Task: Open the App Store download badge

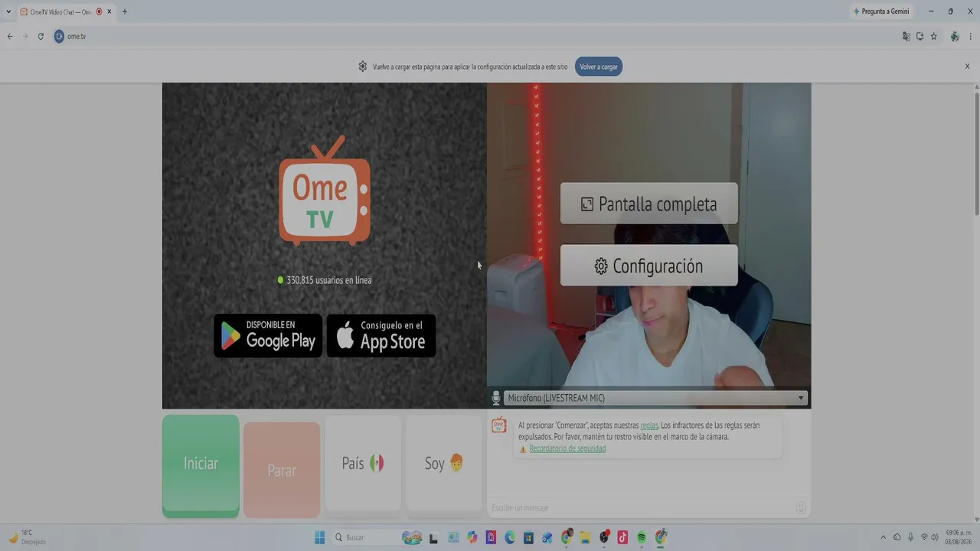Action: 381,335
